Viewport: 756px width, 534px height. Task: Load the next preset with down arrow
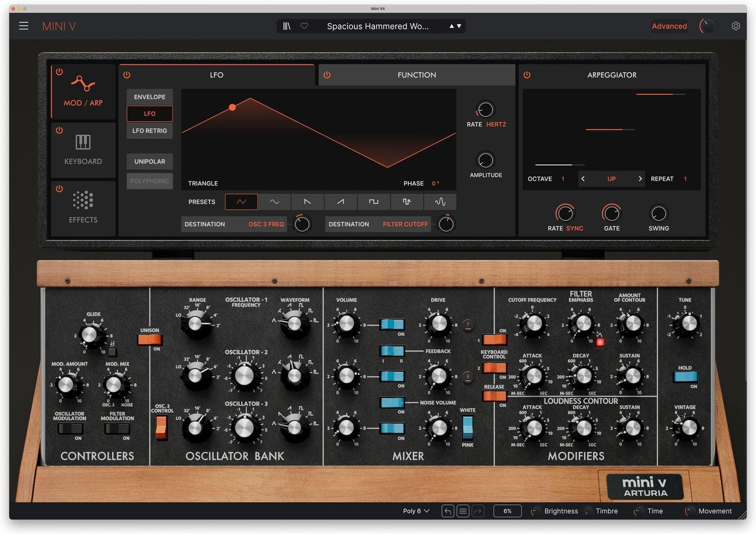(459, 26)
